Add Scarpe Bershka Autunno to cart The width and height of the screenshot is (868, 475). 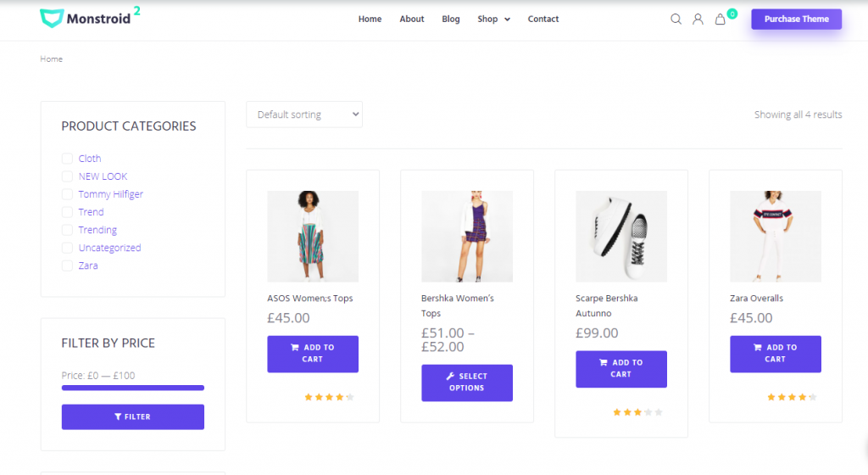click(621, 369)
